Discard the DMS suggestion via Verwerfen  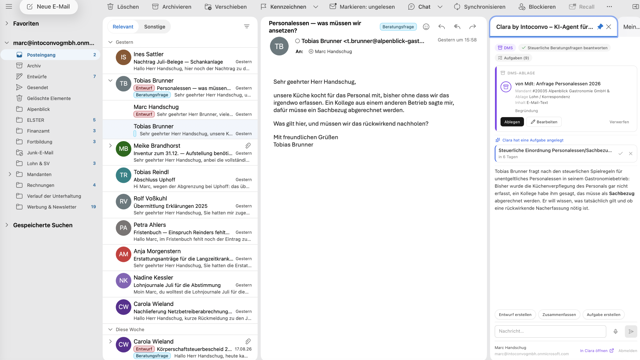point(619,122)
